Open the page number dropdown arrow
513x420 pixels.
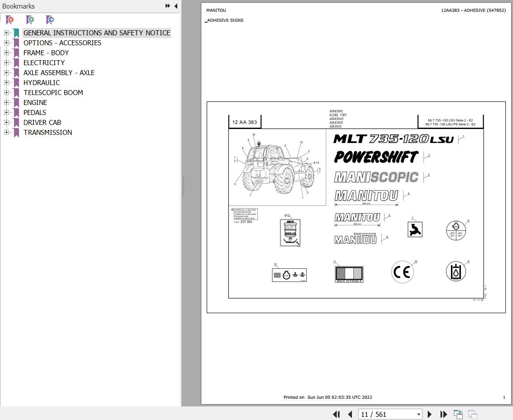pyautogui.click(x=418, y=415)
